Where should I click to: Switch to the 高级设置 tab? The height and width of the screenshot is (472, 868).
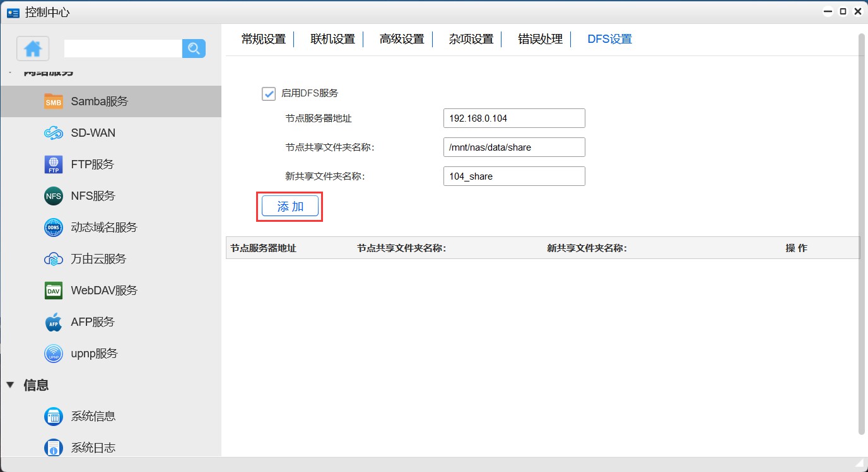tap(402, 39)
